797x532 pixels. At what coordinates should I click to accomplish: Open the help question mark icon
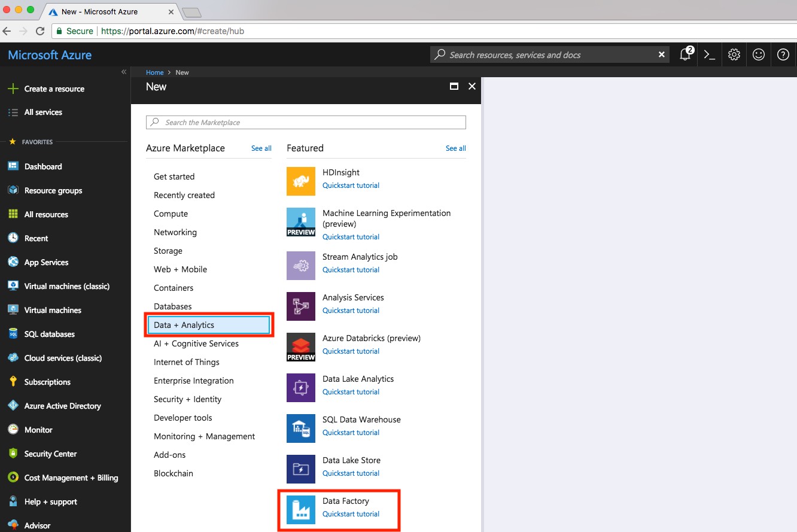tap(783, 54)
